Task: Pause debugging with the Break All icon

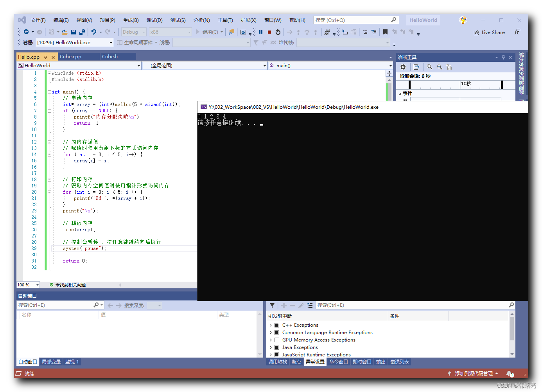Action: point(261,32)
